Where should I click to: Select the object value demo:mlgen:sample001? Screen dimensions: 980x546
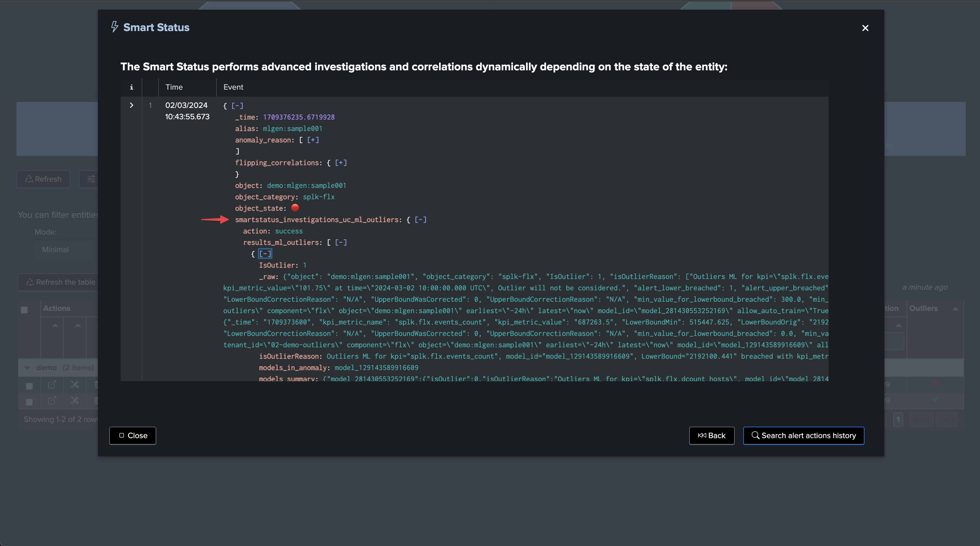(x=307, y=186)
